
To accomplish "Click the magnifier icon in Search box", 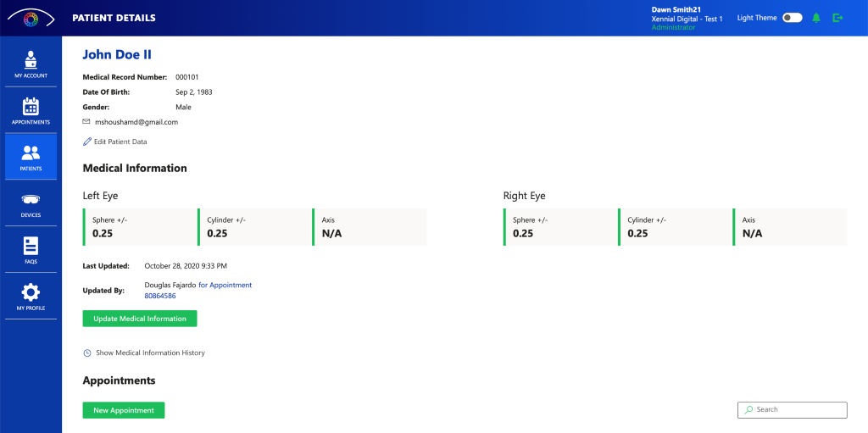I will pos(748,410).
